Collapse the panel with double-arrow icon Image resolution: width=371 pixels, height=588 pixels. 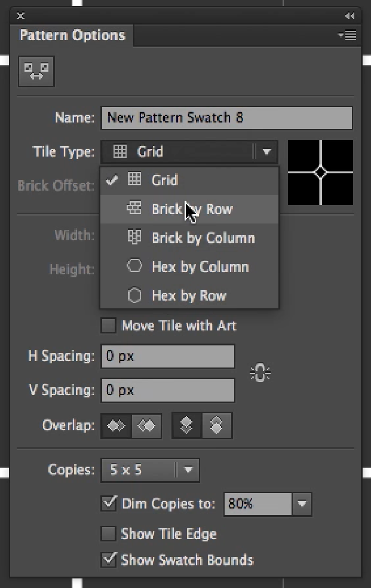click(x=350, y=16)
